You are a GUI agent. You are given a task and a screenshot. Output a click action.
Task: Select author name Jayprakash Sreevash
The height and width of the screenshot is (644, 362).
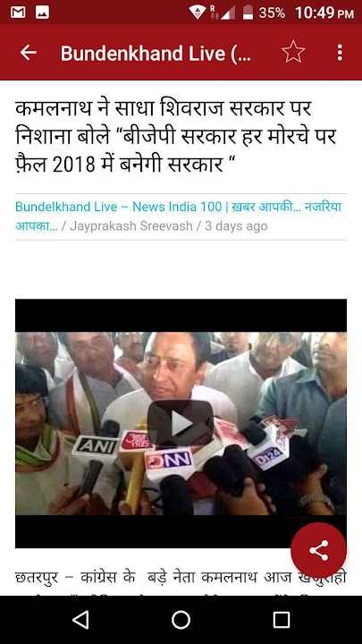tap(130, 226)
